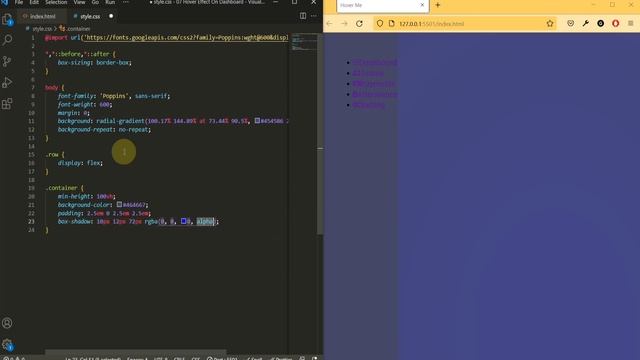This screenshot has height=360, width=640.
Task: Open the Manage gear in VS Code
Action: 7,344
